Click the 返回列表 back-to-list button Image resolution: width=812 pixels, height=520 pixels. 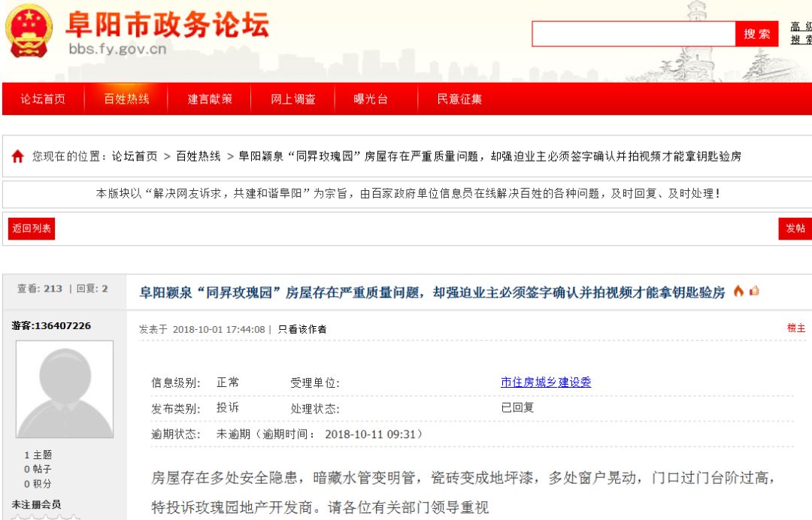[x=30, y=228]
